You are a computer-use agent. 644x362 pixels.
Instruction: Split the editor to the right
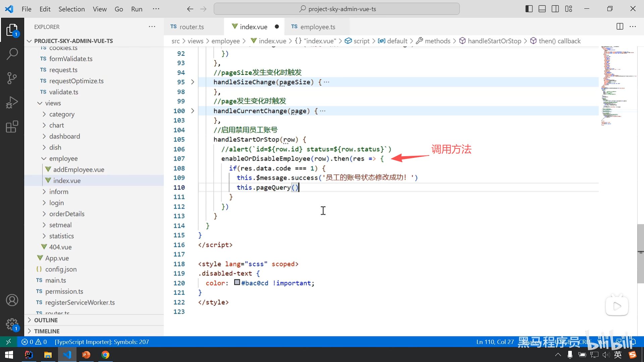click(x=620, y=26)
